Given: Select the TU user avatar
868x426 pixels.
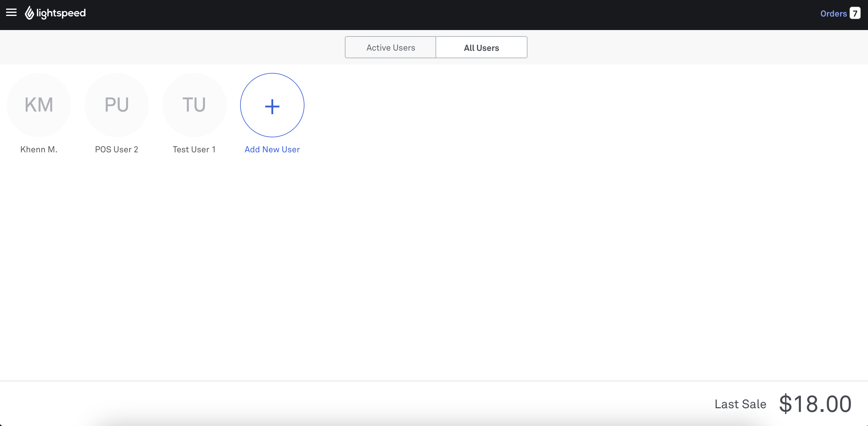Looking at the screenshot, I should click(x=194, y=105).
